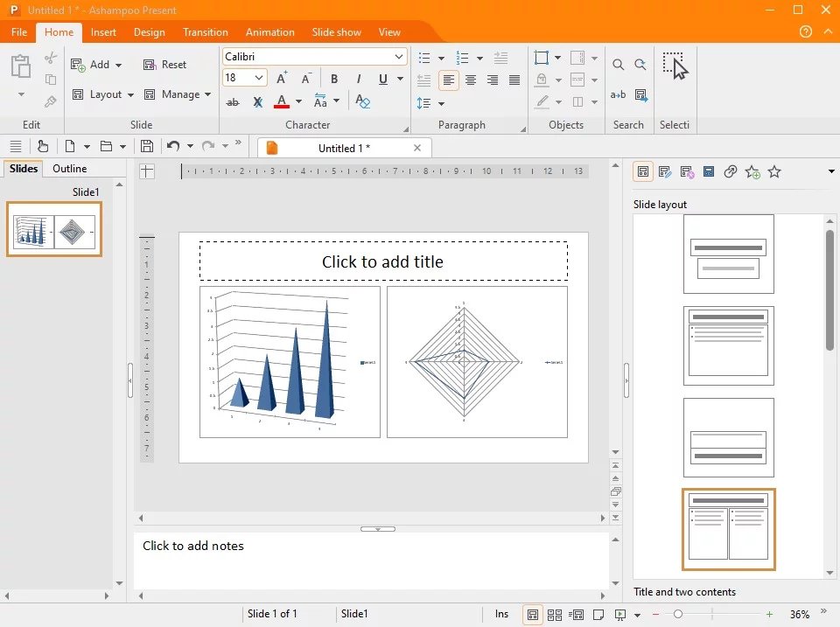Click the Save floppy disk icon
Viewport: 840px width, 627px height.
(147, 146)
